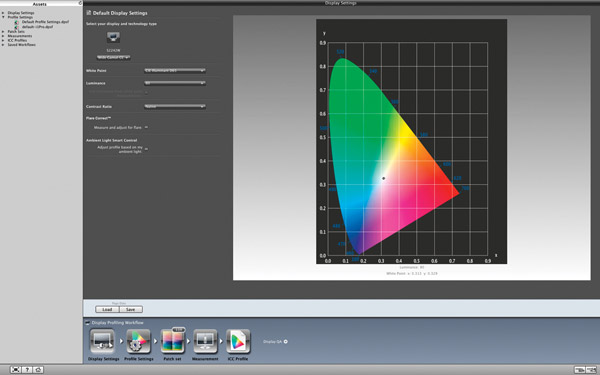Select Patch Sets in assets tree
This screenshot has height=375, width=600.
[x=16, y=31]
